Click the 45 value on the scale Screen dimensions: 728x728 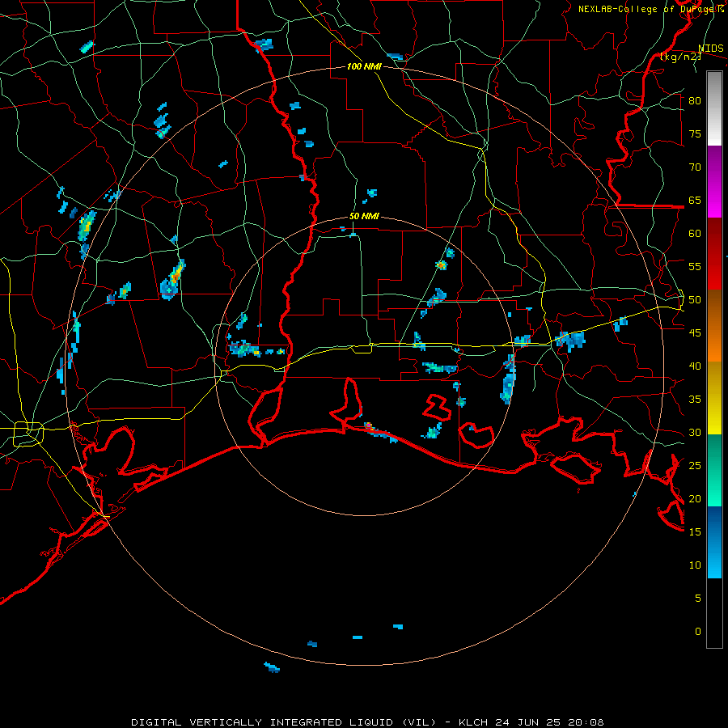point(695,333)
